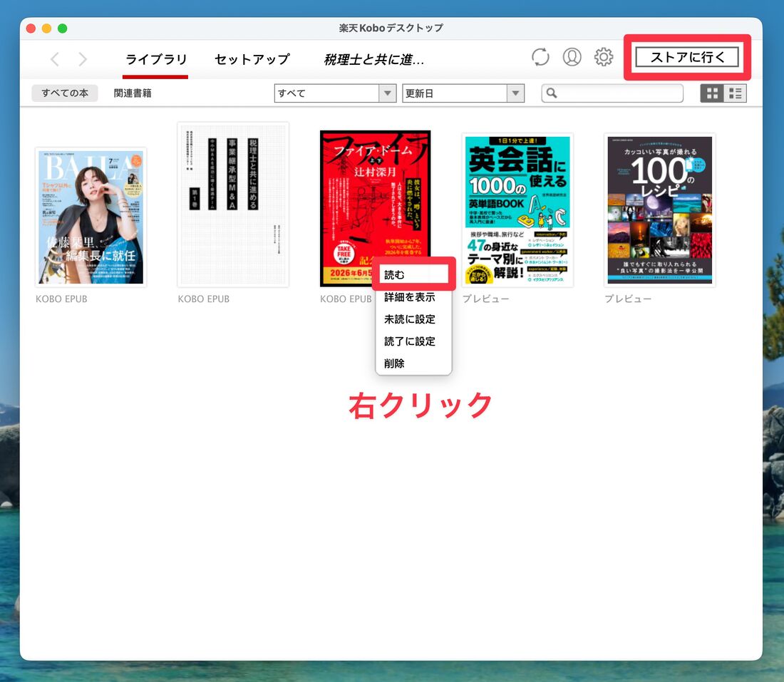Minimize window with the yellow button
784x682 pixels.
[46, 29]
